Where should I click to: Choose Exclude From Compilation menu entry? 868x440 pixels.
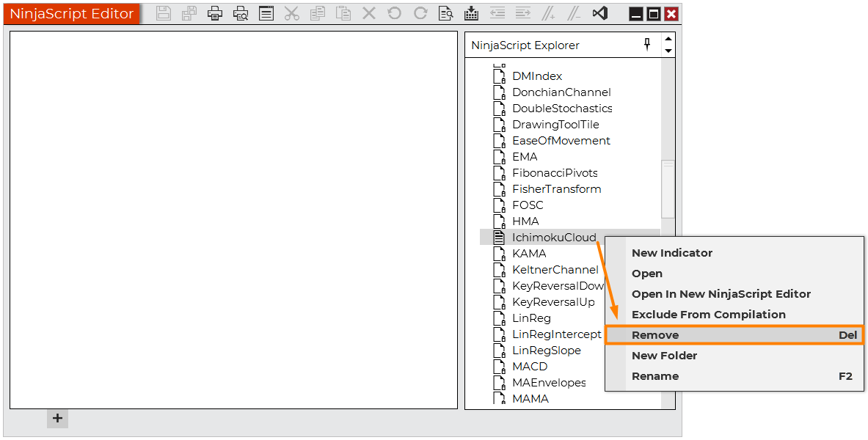point(708,315)
